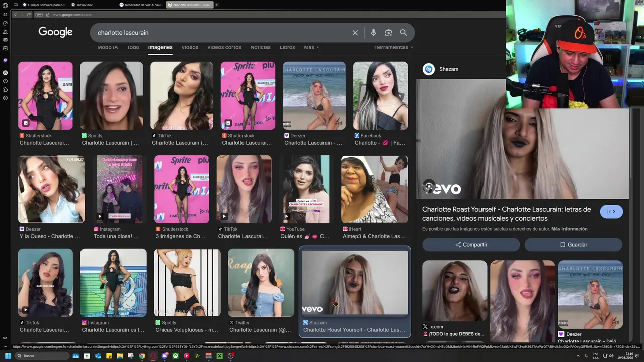Start a voice search with the microphone

click(x=373, y=33)
